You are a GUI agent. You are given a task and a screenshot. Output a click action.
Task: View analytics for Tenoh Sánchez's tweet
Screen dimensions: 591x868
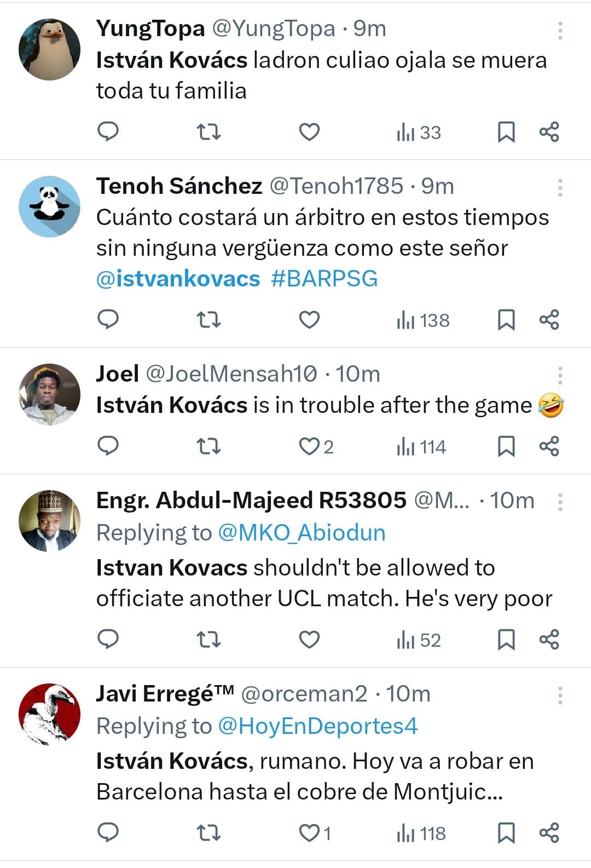point(422,320)
